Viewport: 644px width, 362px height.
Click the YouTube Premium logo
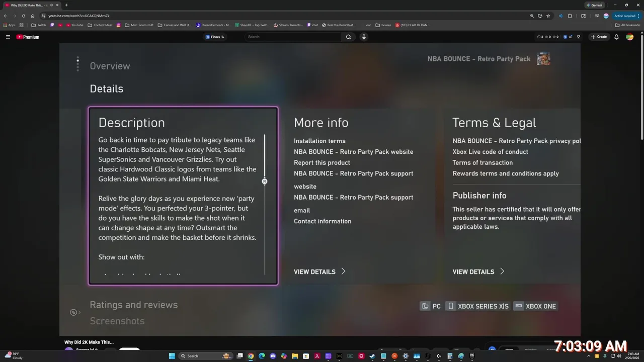28,37
